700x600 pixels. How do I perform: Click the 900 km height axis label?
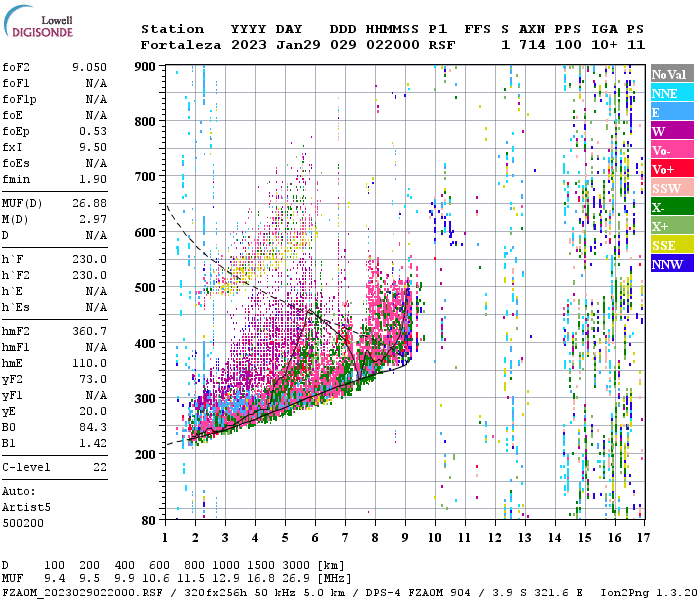145,67
